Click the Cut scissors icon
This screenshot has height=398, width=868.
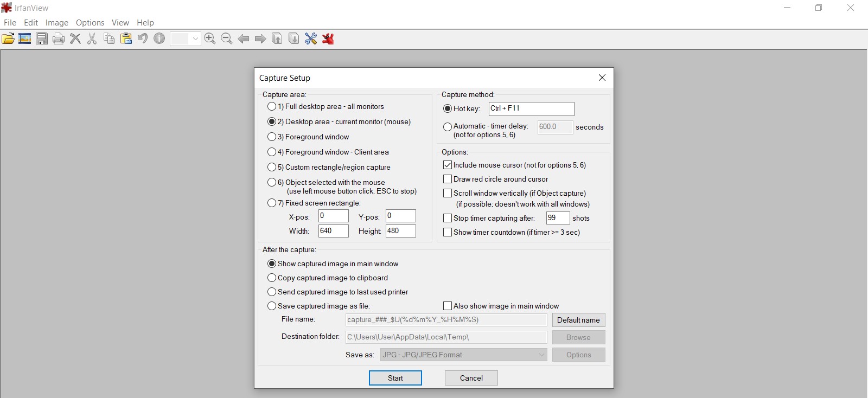point(92,38)
